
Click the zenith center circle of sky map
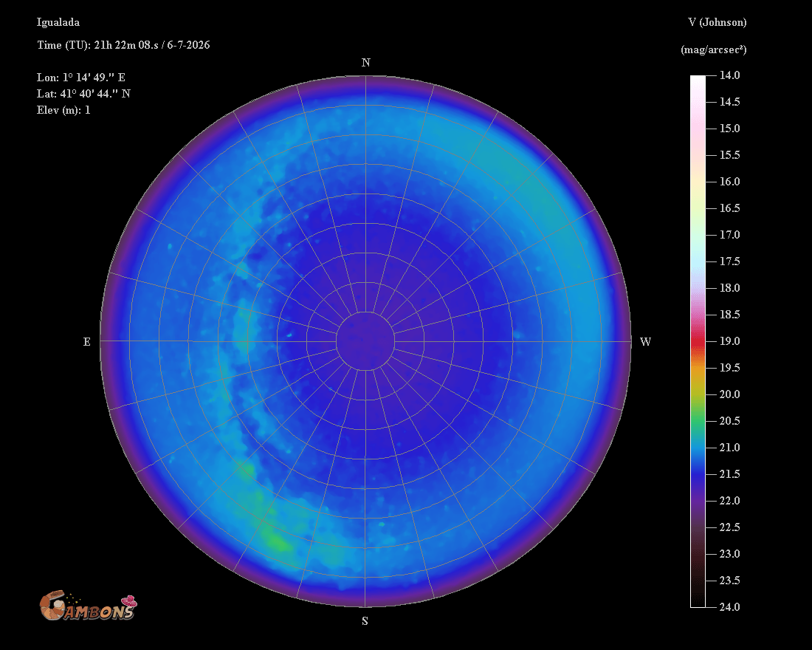[x=365, y=341]
